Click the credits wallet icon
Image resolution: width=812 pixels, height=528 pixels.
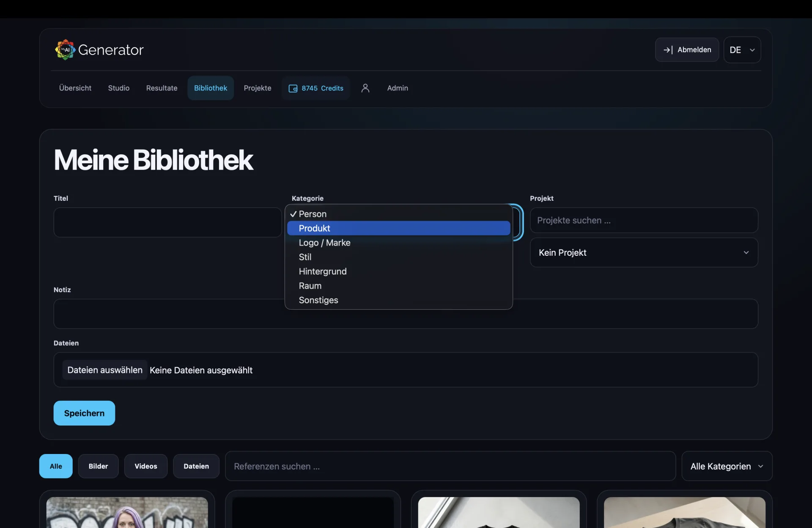[293, 88]
